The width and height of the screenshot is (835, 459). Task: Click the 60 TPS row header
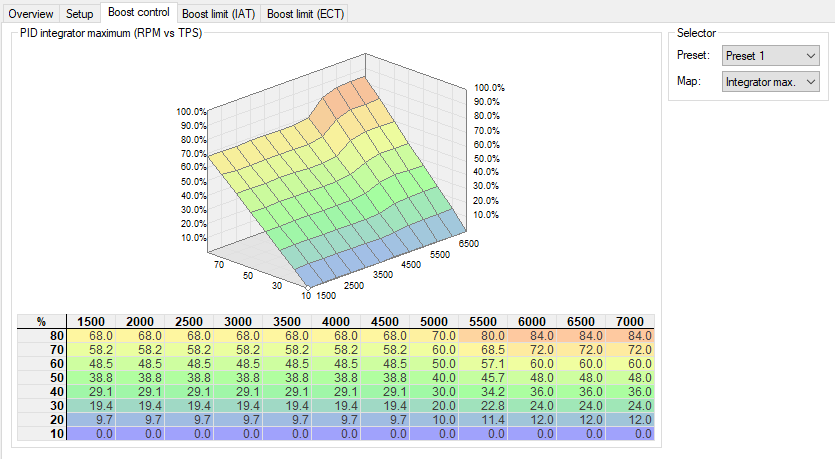[42, 364]
